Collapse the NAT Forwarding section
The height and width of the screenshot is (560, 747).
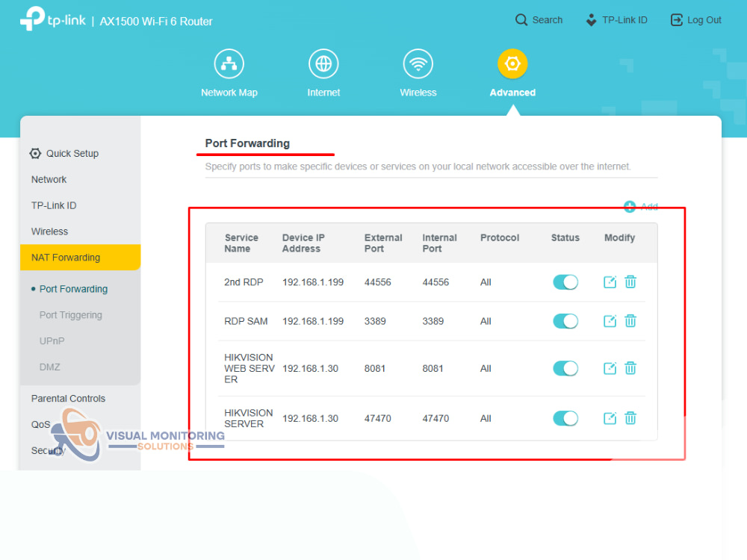pyautogui.click(x=80, y=257)
